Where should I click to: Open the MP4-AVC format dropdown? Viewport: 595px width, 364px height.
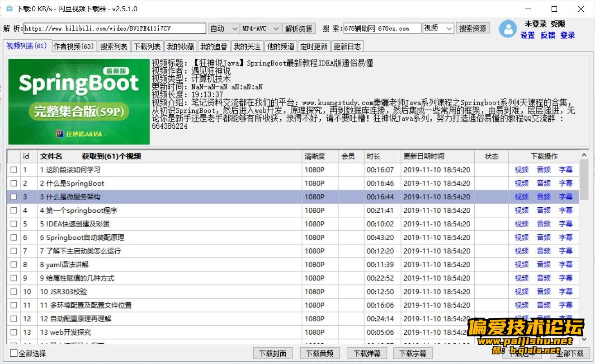click(261, 28)
